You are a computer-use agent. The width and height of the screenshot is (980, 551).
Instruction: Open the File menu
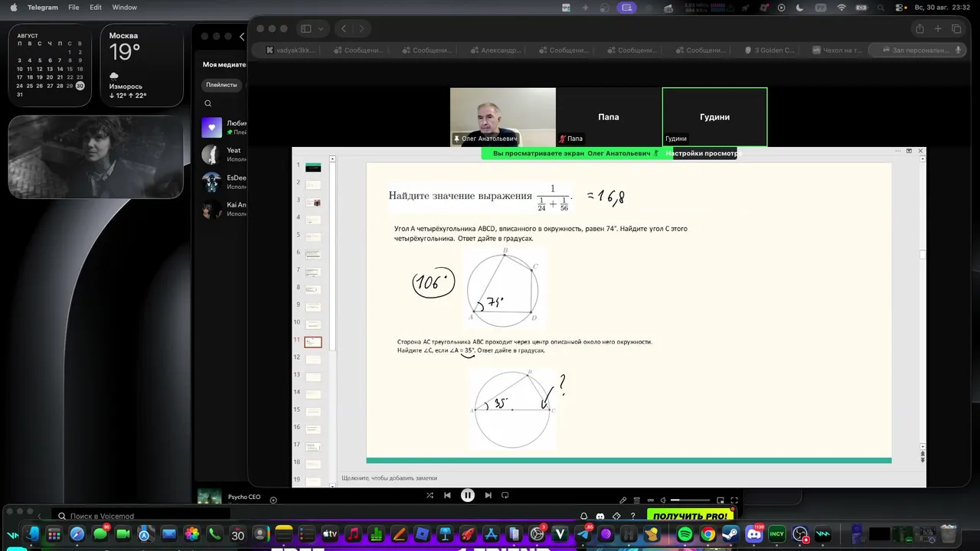tap(73, 8)
